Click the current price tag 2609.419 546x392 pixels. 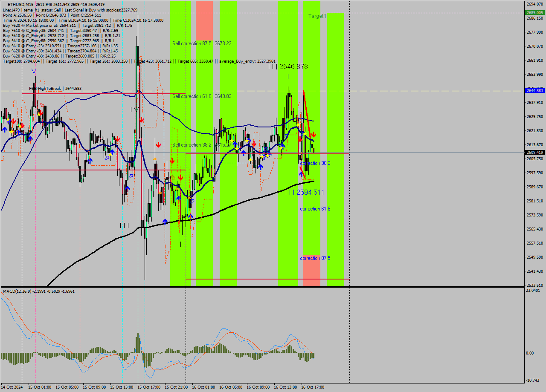pos(535,152)
